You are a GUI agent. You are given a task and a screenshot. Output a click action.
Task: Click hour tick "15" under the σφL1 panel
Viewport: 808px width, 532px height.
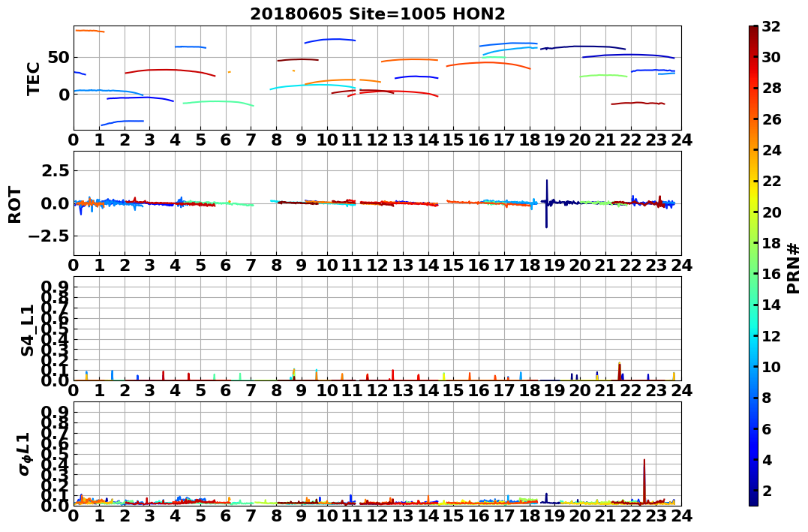453,515
